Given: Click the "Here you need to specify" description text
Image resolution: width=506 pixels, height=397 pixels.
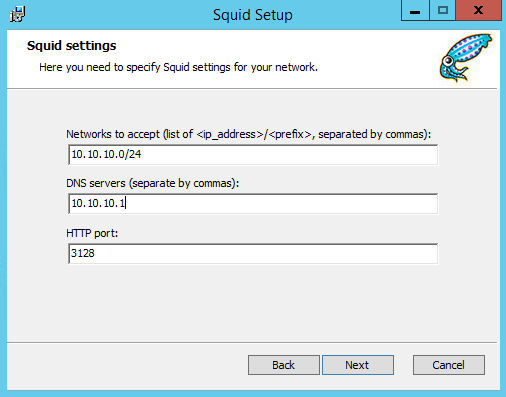Looking at the screenshot, I should click(x=178, y=67).
